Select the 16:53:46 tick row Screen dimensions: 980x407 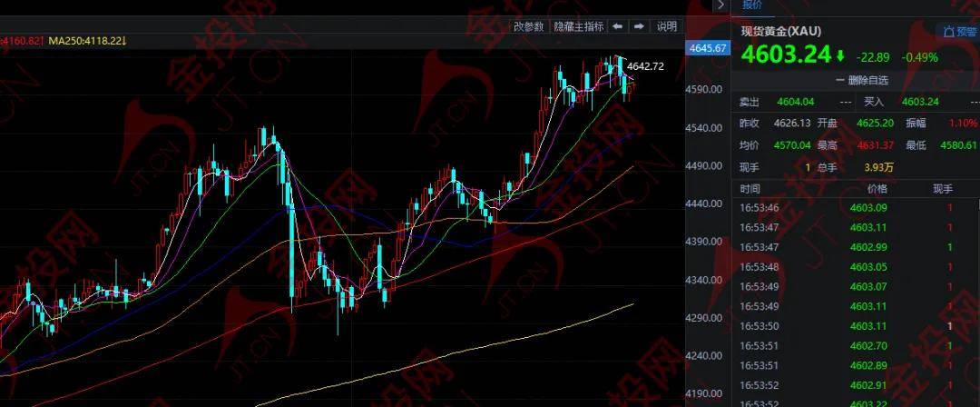(x=856, y=207)
